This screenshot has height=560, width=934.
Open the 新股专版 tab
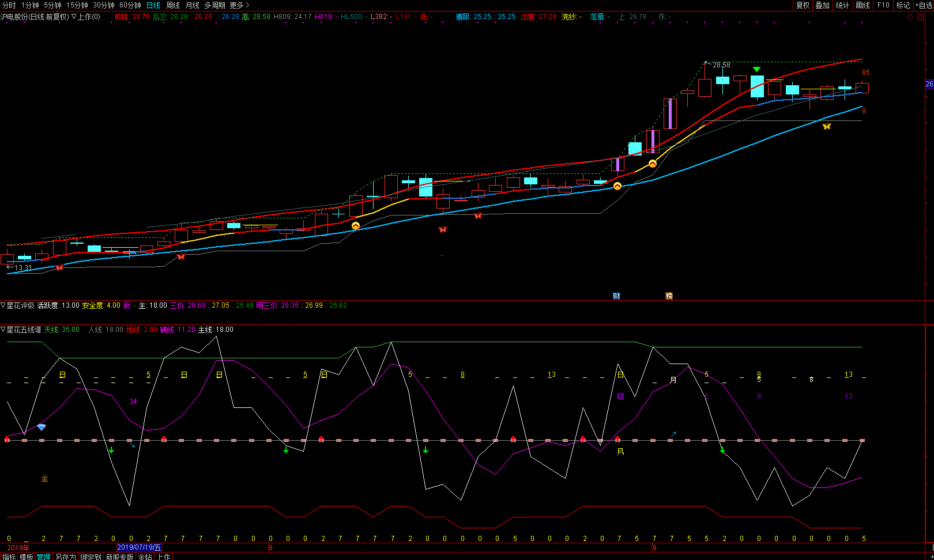click(119, 557)
